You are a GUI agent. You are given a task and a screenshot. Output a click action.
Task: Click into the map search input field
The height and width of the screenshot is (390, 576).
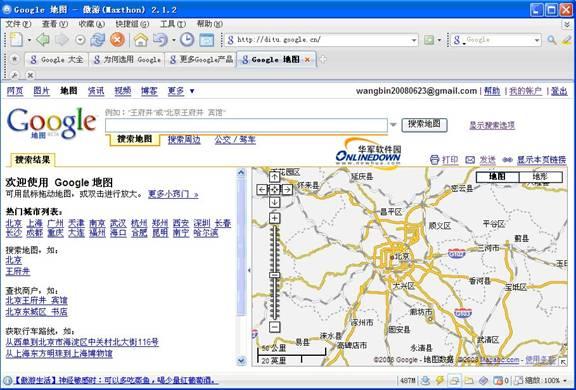tap(246, 125)
